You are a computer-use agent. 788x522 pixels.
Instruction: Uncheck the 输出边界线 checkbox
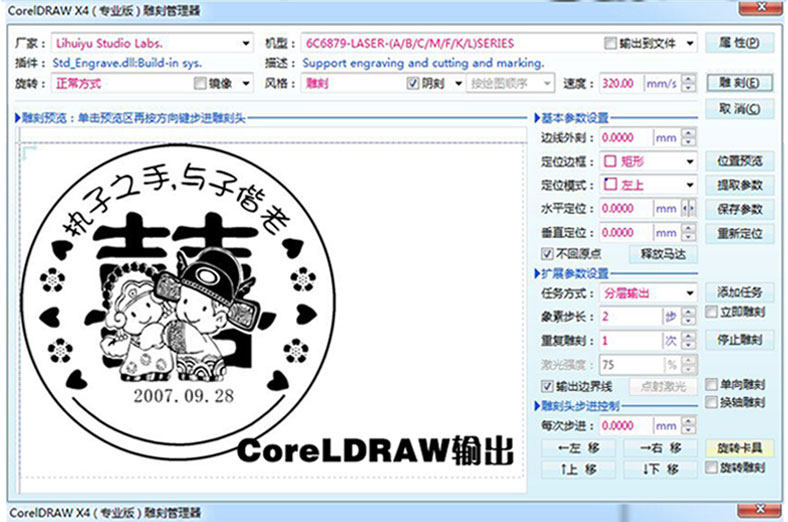click(x=547, y=386)
